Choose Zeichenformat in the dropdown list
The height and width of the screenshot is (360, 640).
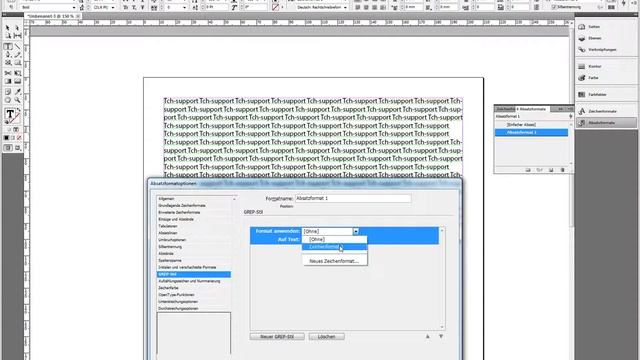click(x=335, y=247)
